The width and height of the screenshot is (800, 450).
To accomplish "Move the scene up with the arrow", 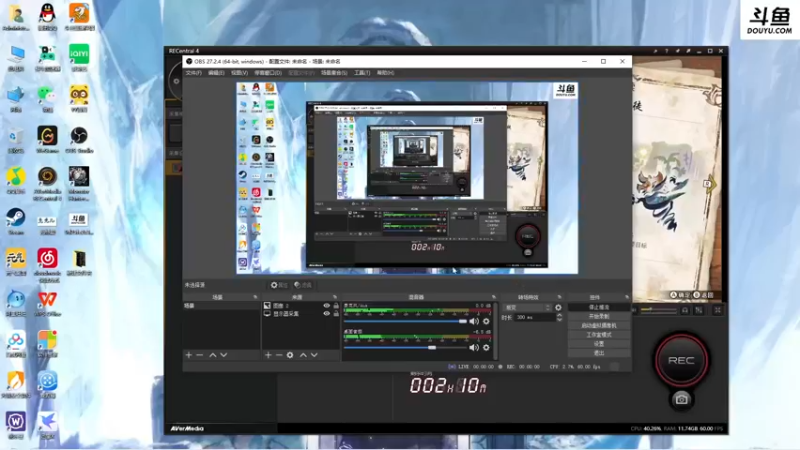I will pos(213,355).
